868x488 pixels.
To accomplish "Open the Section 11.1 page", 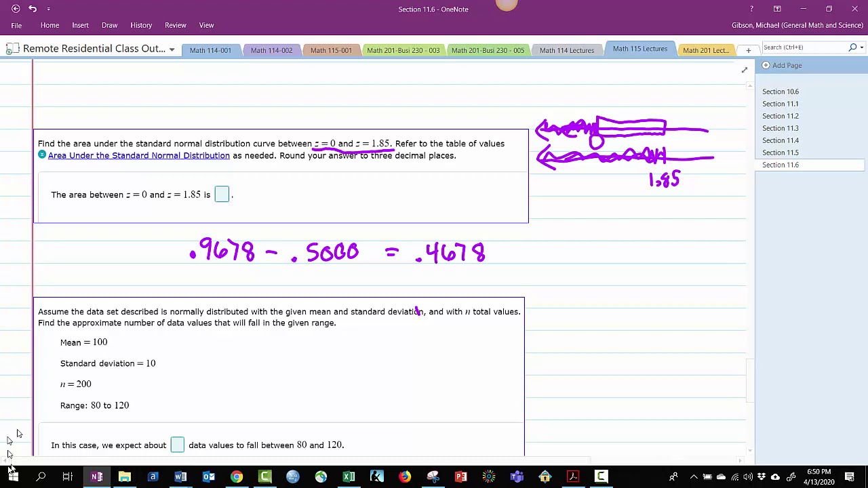I will click(x=780, y=104).
